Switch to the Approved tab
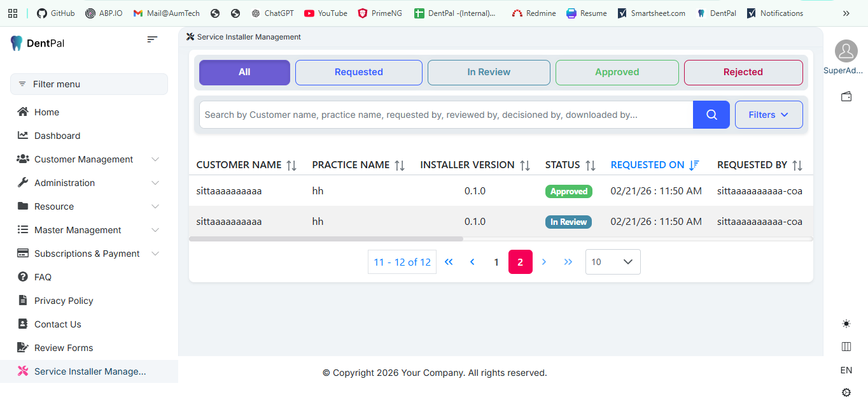 [617, 72]
